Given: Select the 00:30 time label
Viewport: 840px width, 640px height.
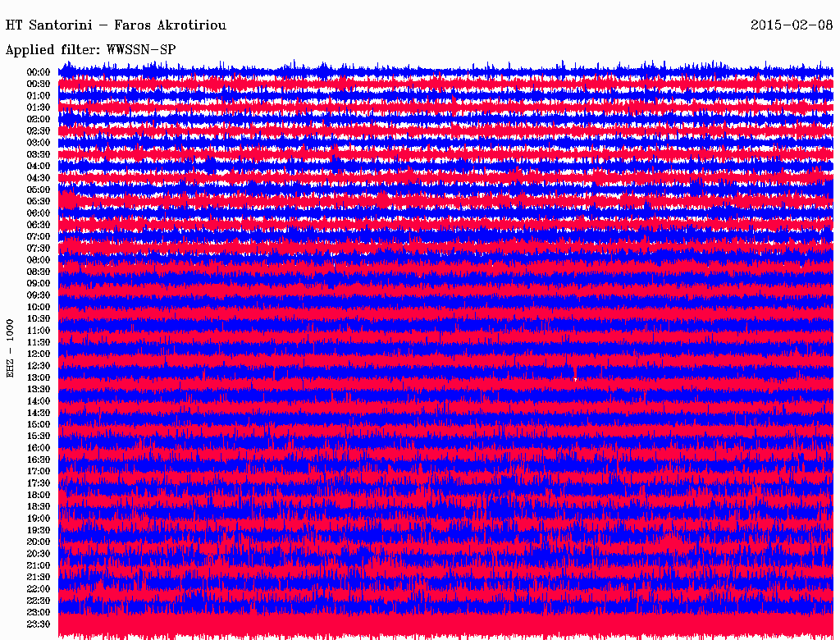Looking at the screenshot, I should [39, 85].
